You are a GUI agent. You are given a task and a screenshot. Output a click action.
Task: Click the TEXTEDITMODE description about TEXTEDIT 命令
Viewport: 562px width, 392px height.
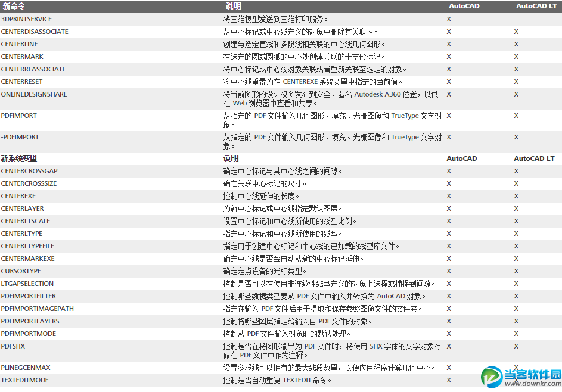(x=277, y=381)
